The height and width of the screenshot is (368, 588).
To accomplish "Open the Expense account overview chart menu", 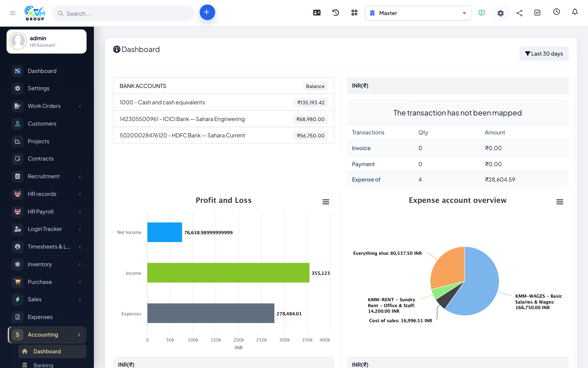I will 560,202.
